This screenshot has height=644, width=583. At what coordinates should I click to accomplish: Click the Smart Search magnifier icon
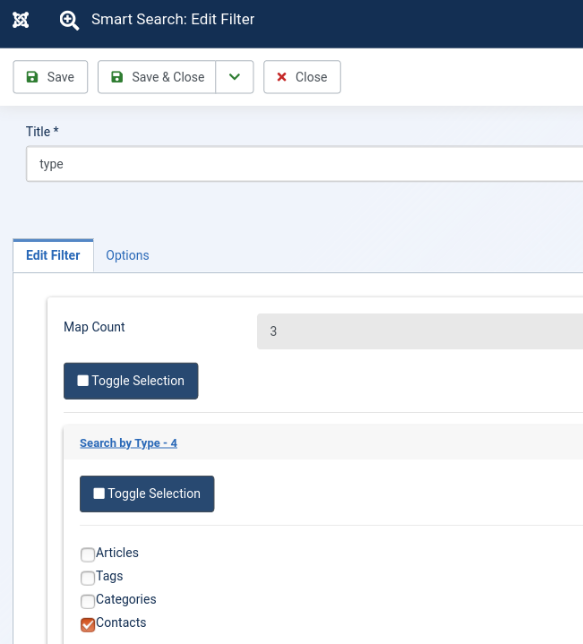point(69,20)
